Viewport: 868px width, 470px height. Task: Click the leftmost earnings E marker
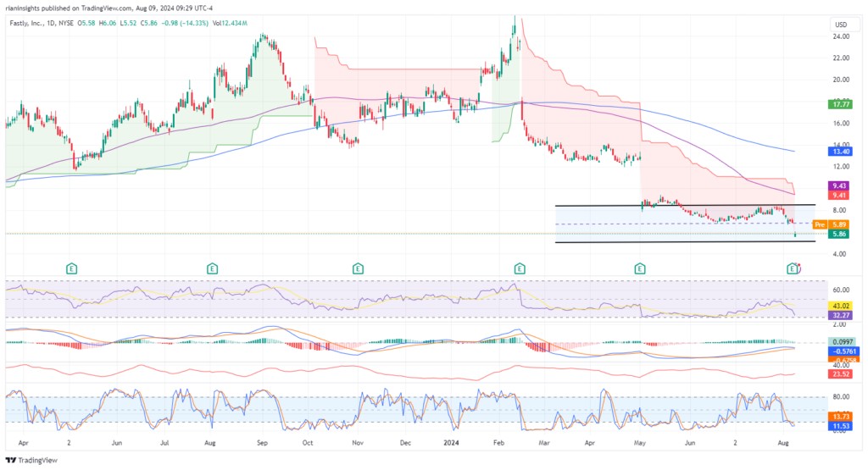tap(72, 268)
